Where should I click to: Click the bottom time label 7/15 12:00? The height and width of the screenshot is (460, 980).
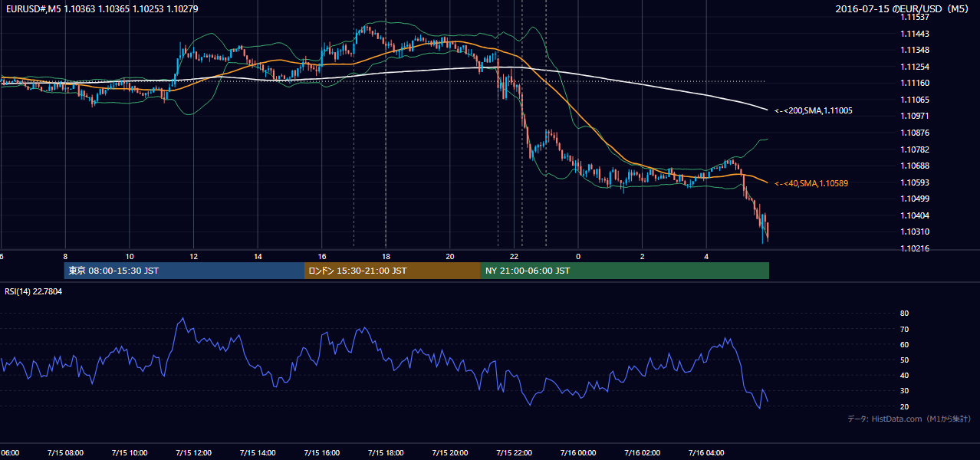click(193, 452)
